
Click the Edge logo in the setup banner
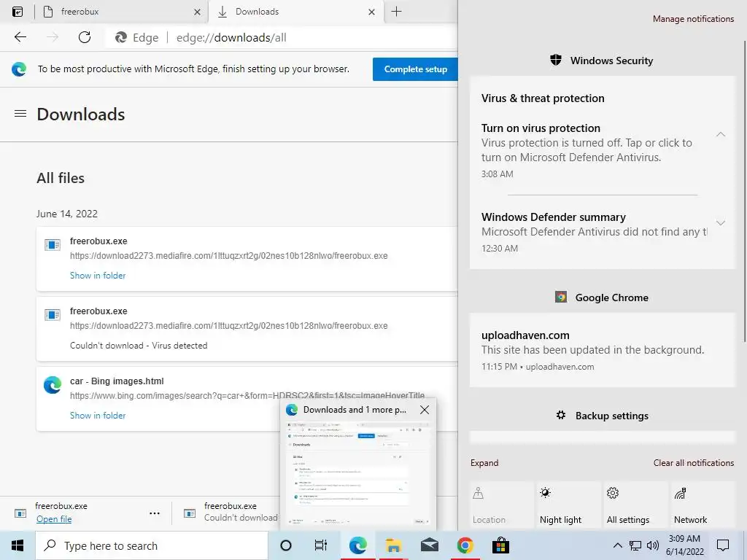click(x=19, y=69)
